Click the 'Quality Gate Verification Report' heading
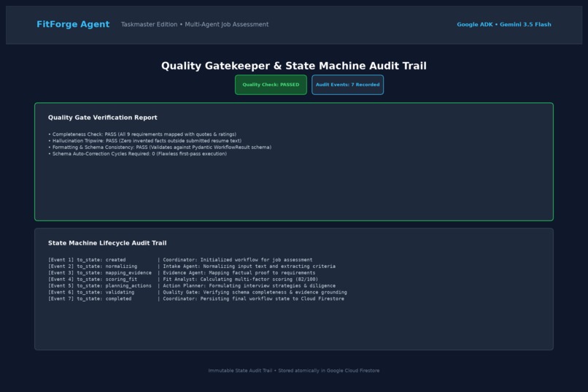588x392 pixels. pos(102,118)
